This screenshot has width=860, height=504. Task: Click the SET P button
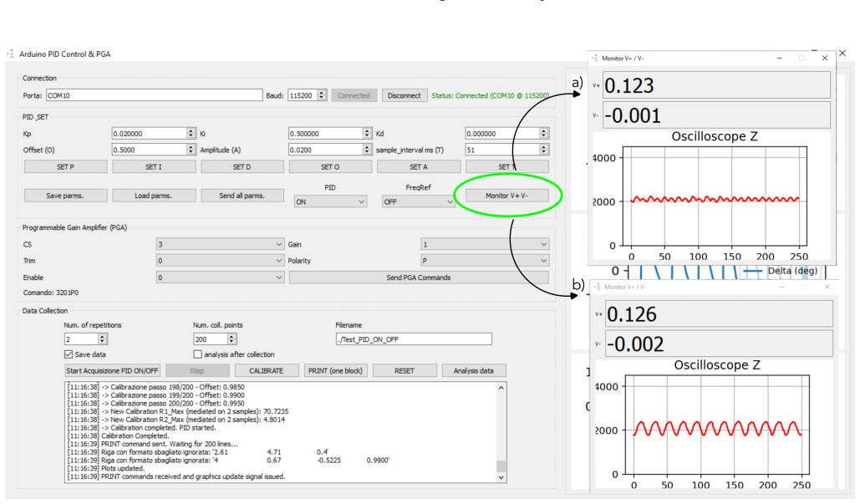point(65,166)
